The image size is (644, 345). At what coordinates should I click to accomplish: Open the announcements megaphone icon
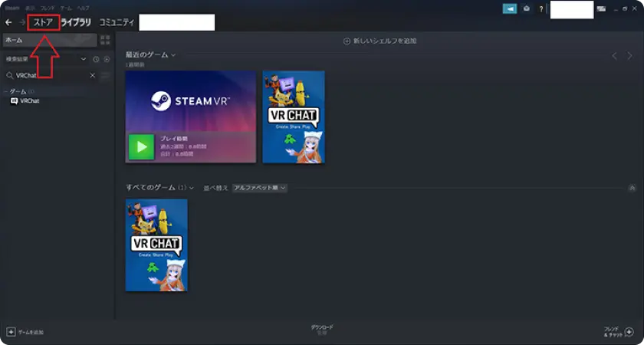510,8
